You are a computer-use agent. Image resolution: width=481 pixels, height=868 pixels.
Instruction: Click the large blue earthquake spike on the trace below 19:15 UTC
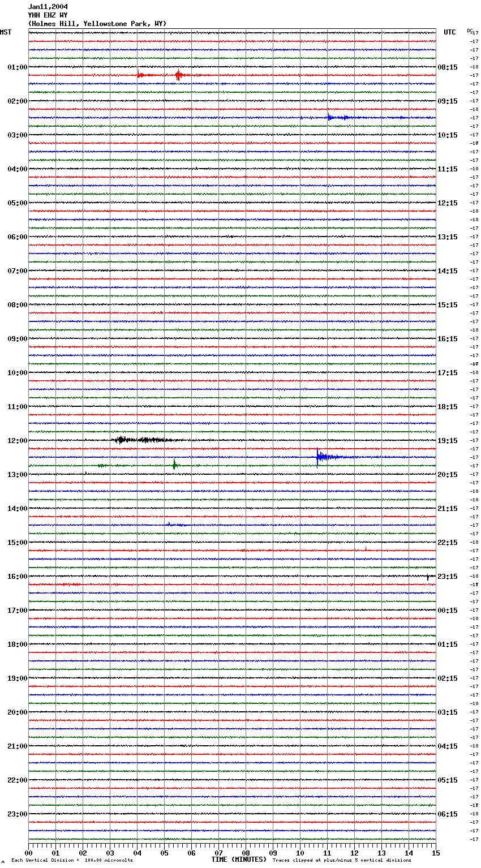[319, 456]
